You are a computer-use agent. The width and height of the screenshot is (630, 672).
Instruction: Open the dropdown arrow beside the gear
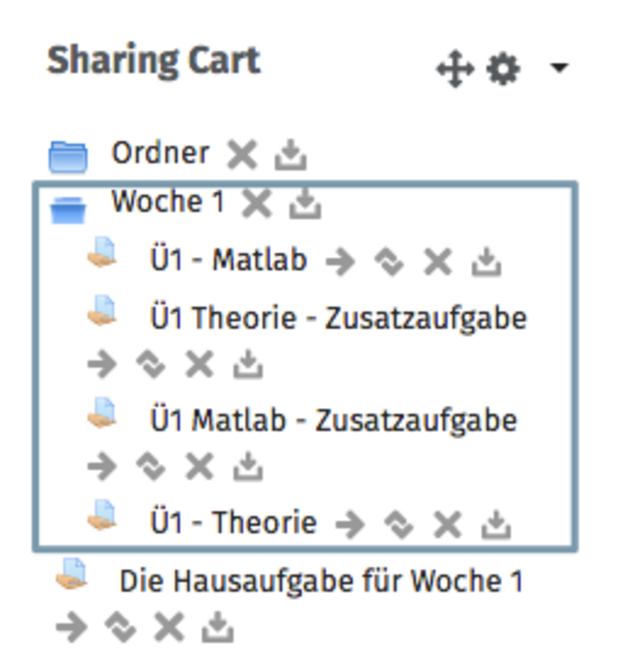coord(558,68)
